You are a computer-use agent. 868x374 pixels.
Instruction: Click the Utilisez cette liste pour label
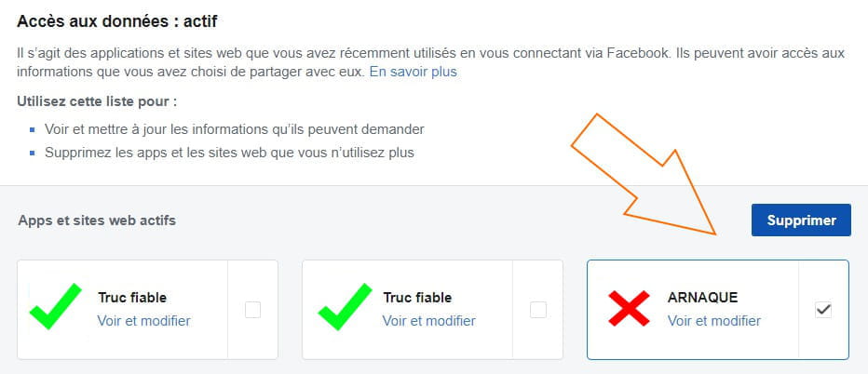click(97, 101)
